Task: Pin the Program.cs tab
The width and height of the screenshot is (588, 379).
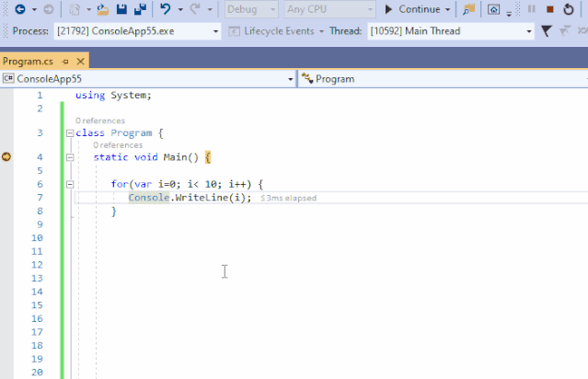Action: point(65,62)
